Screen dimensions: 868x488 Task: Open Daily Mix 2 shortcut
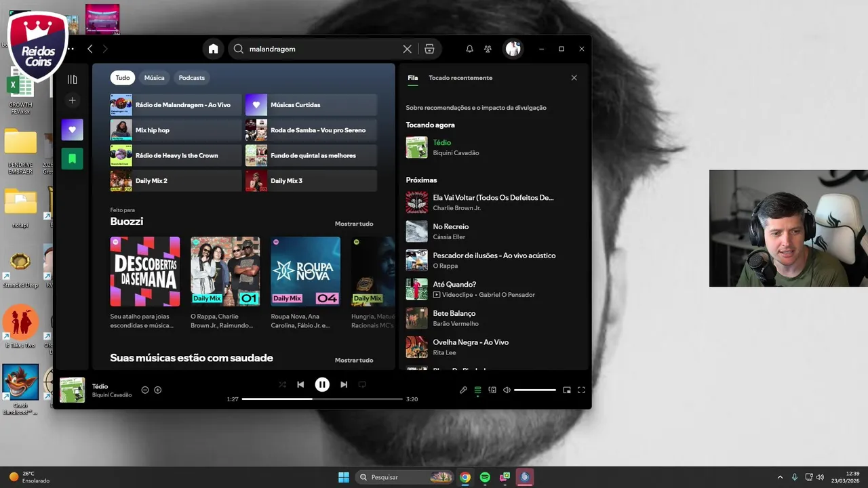(x=176, y=181)
